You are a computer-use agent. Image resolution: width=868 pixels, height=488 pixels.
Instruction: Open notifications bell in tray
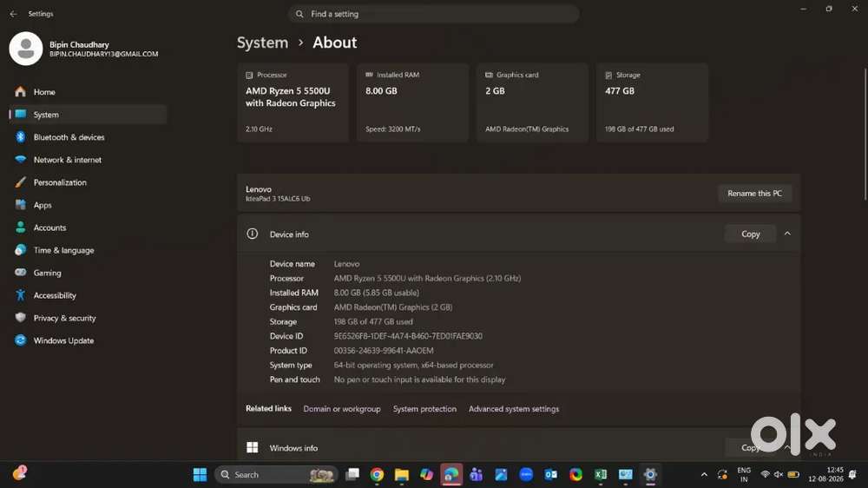point(852,475)
